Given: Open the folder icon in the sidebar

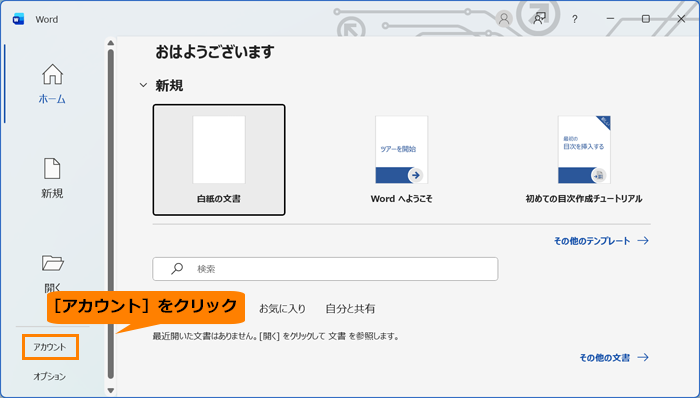Looking at the screenshot, I should pyautogui.click(x=53, y=263).
